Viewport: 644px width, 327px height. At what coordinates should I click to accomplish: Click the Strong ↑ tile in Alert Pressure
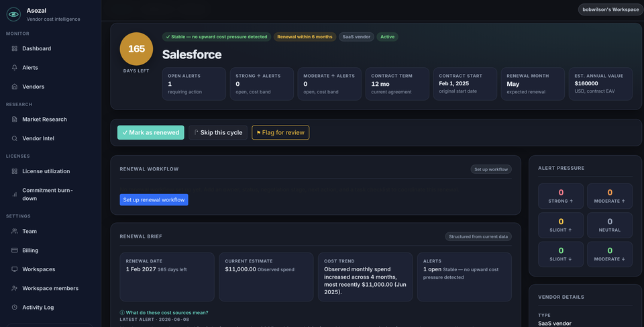click(x=561, y=196)
